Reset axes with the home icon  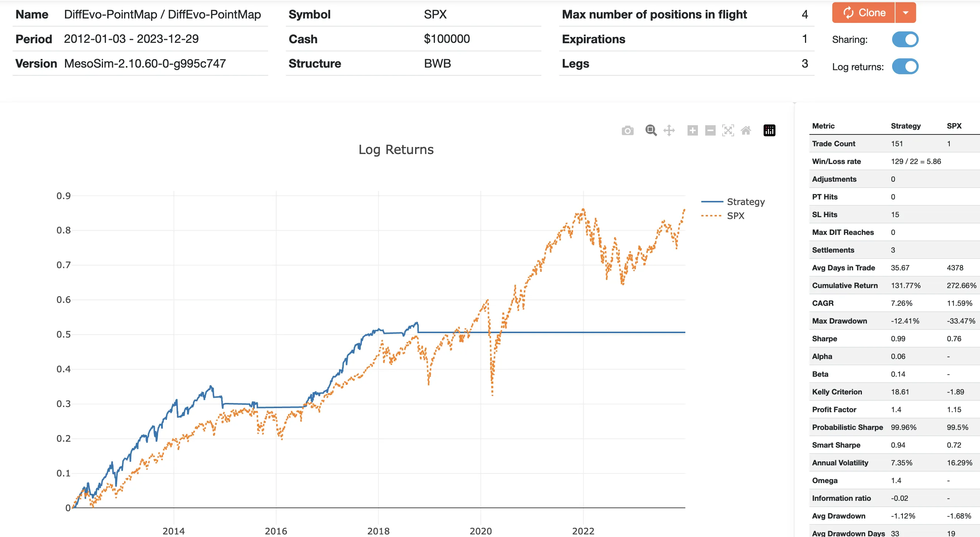pos(746,130)
